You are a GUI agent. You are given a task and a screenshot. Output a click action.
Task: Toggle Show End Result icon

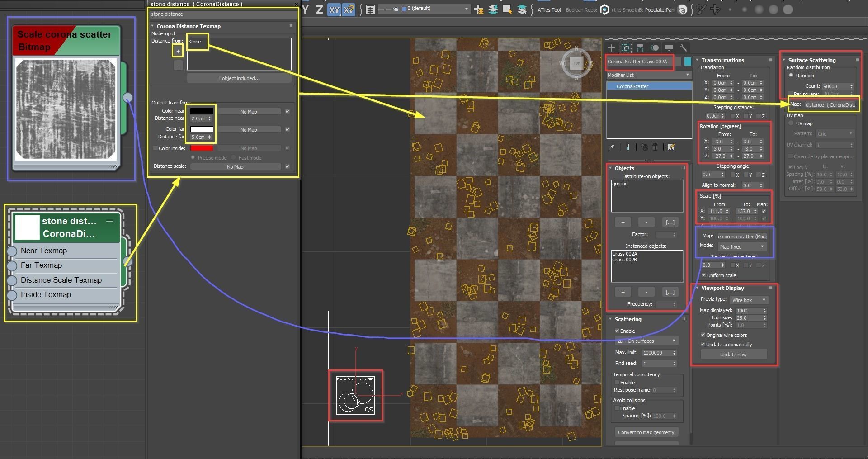628,147
